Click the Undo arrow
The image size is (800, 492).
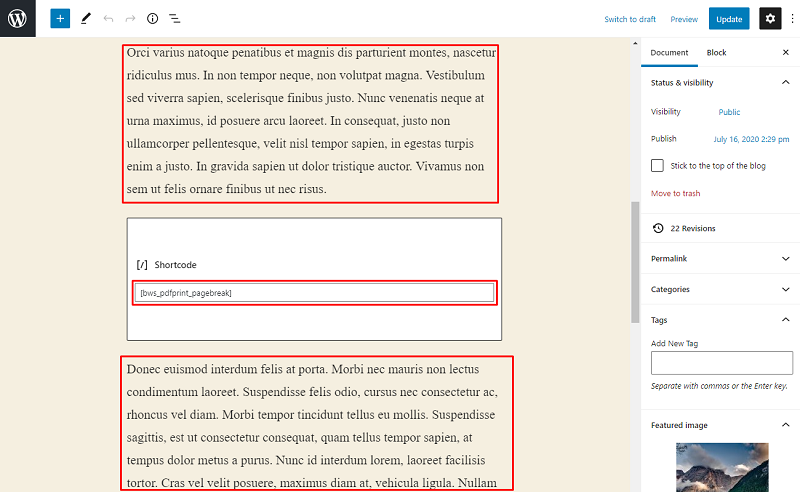(x=108, y=19)
